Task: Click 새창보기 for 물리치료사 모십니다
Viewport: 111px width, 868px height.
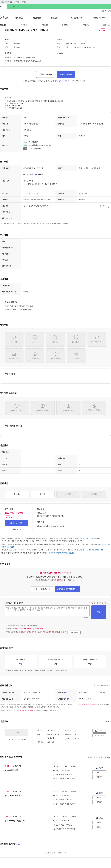Action: coord(99,802)
